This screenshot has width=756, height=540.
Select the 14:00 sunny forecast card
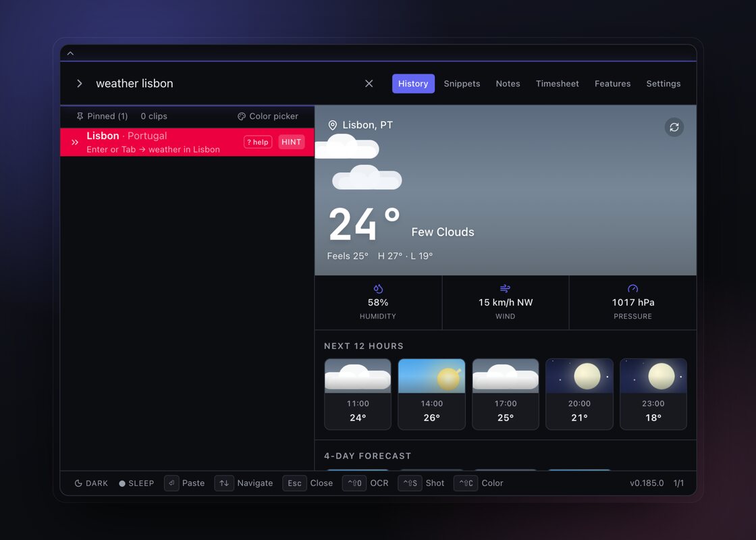pos(431,394)
